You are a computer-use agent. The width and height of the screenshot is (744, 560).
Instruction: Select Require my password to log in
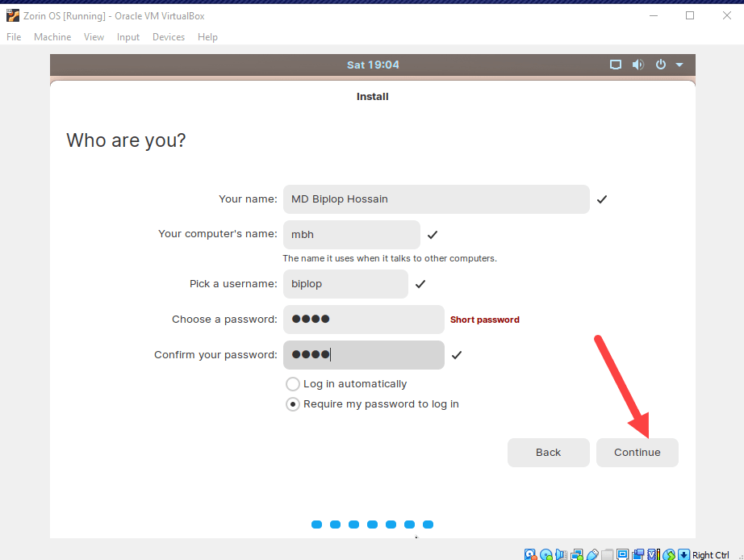292,403
